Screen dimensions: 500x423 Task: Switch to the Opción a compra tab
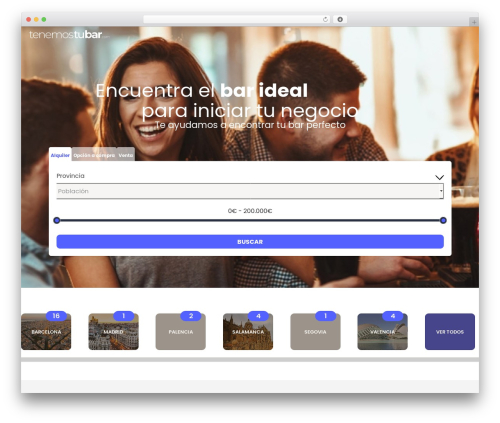click(x=94, y=155)
